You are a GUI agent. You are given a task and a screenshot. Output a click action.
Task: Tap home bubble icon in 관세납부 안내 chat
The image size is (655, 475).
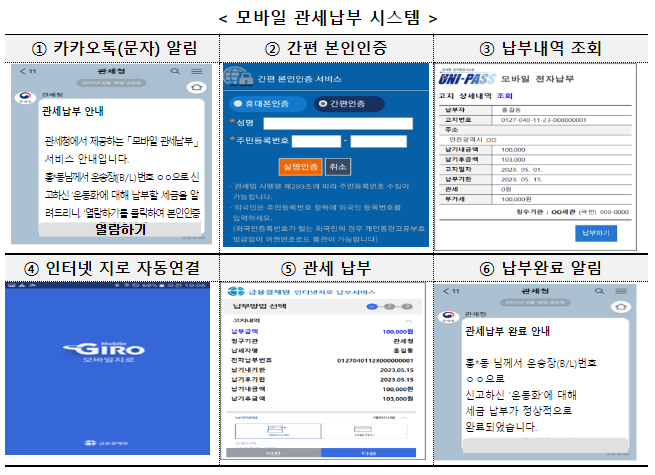[196, 87]
